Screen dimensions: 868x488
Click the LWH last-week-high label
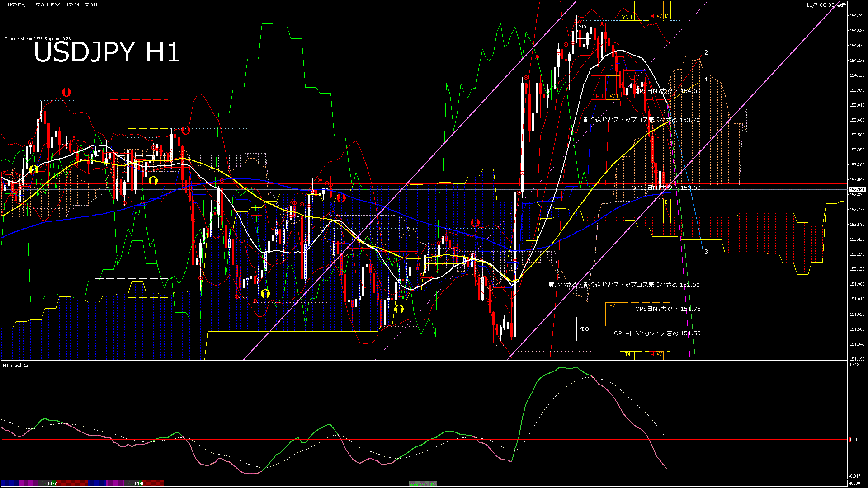612,96
